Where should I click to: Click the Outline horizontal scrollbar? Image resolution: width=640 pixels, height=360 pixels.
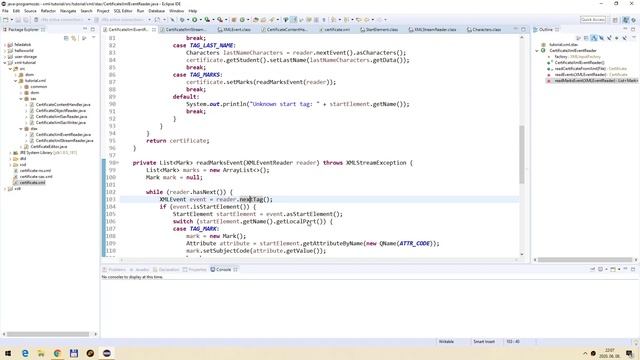click(584, 260)
